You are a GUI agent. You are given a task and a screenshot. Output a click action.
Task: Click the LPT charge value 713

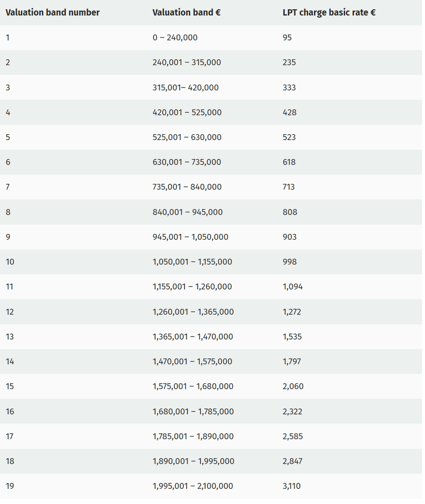pos(289,187)
